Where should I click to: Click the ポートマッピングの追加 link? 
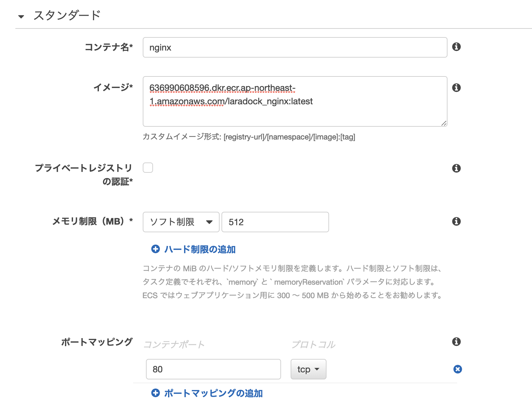213,393
